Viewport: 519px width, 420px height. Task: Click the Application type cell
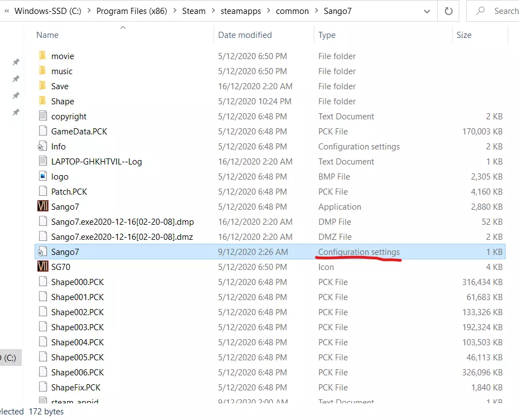point(339,207)
